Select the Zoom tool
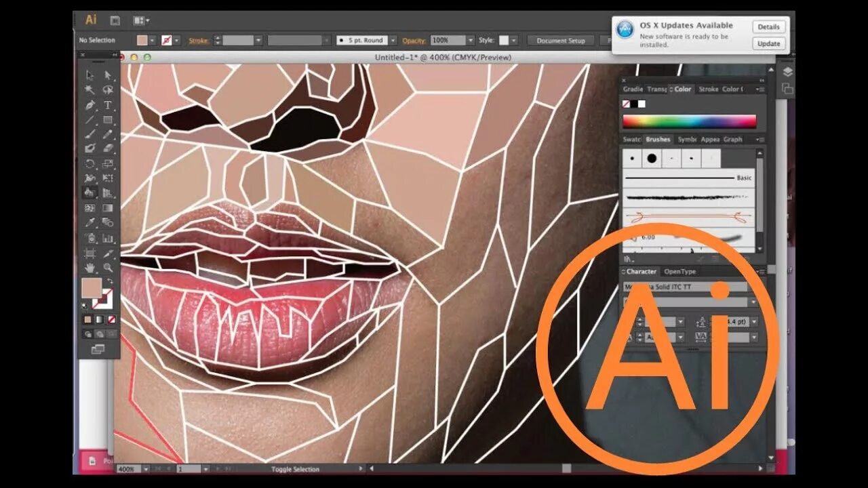Image resolution: width=868 pixels, height=488 pixels. 108,268
